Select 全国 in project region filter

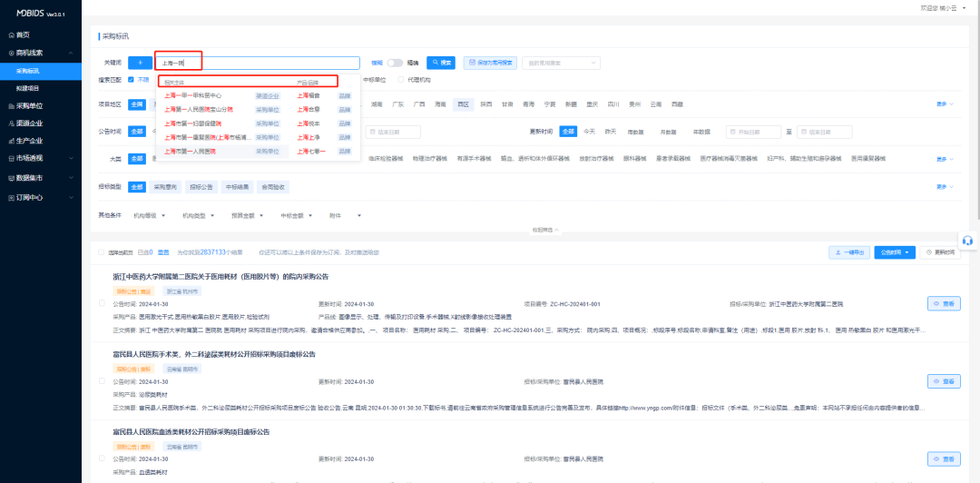(x=137, y=104)
